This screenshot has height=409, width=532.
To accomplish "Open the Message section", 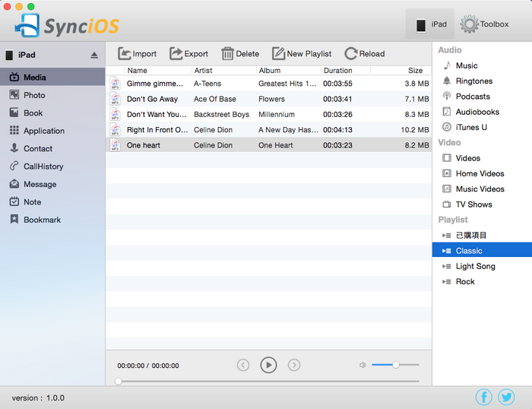I will [52, 184].
